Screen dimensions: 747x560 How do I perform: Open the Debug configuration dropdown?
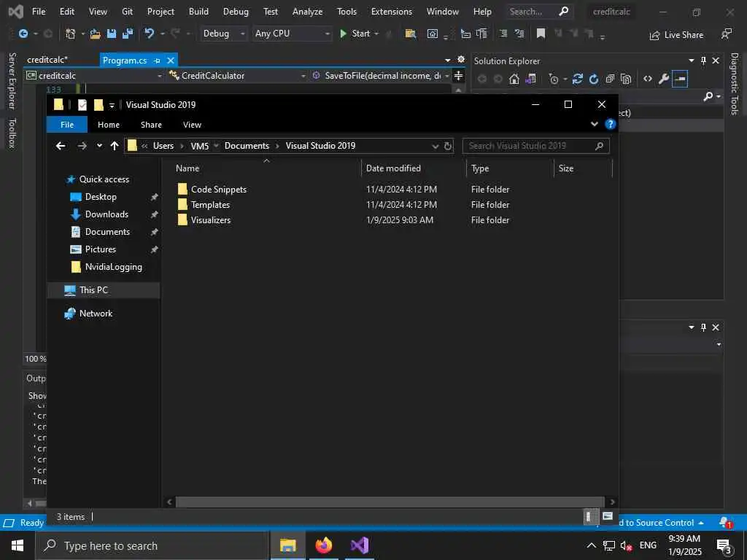223,34
